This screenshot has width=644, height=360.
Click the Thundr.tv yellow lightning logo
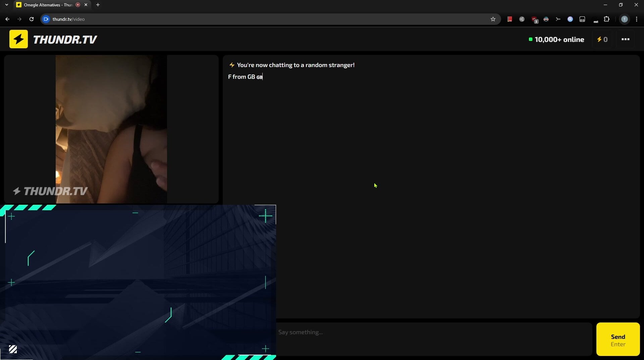click(18, 39)
